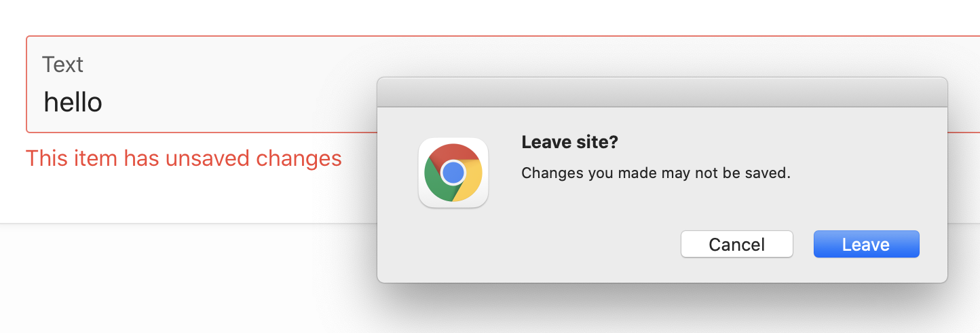Click the Cancel button in the dialog
This screenshot has height=333, width=980.
(x=737, y=244)
